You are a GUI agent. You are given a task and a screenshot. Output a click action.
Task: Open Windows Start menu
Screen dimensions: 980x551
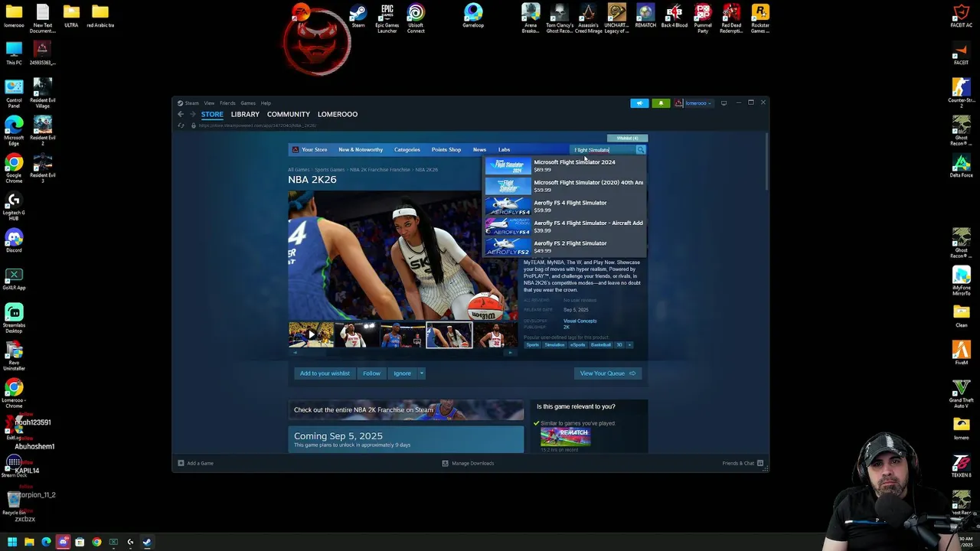(12, 542)
